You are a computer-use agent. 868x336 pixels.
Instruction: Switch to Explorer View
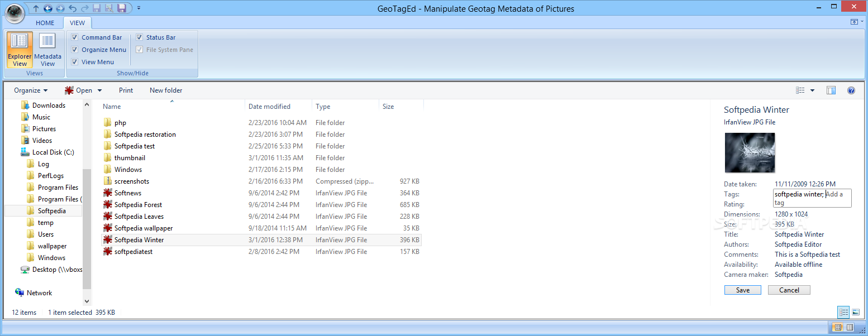pos(20,50)
